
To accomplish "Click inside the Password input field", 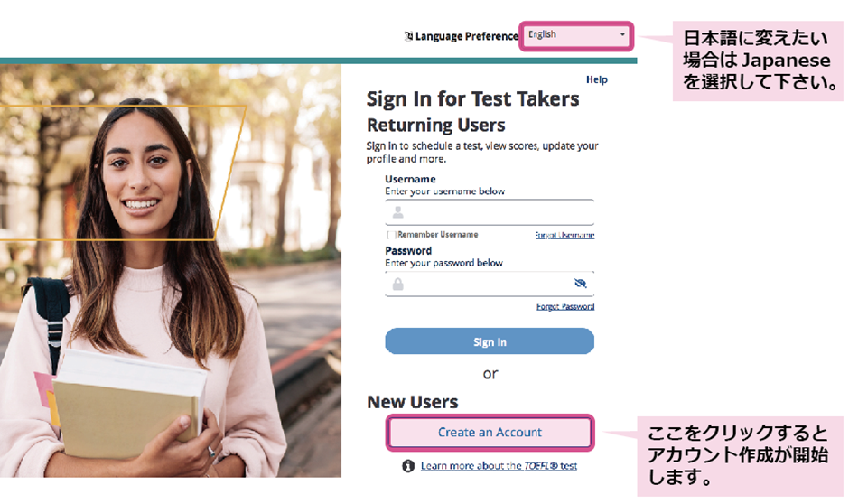I will (x=490, y=284).
